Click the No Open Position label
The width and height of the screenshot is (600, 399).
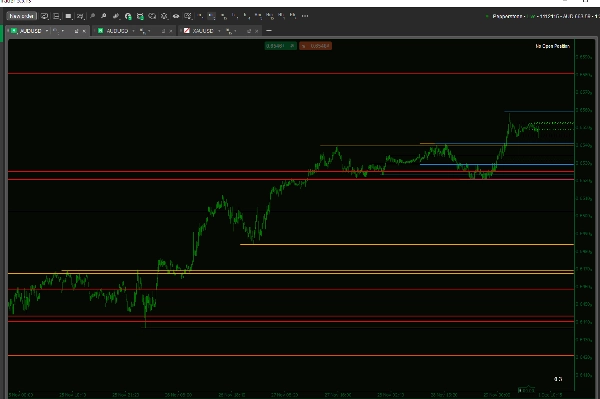pyautogui.click(x=552, y=46)
